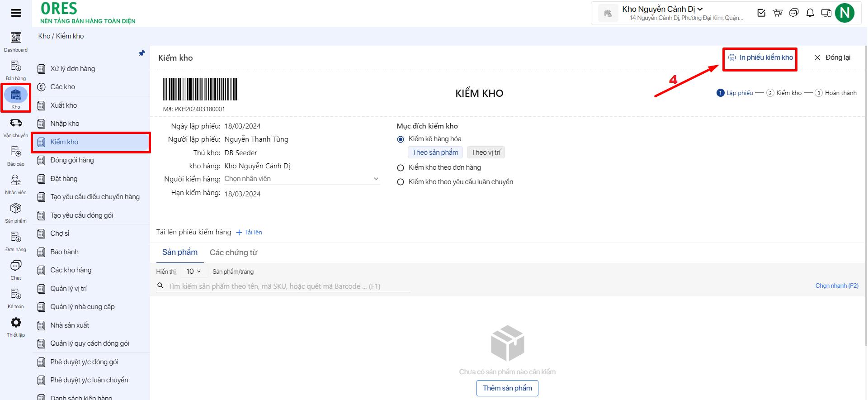Open the items-per-page dropdown showing 10
Viewport: 868px width, 400px height.
click(x=193, y=271)
